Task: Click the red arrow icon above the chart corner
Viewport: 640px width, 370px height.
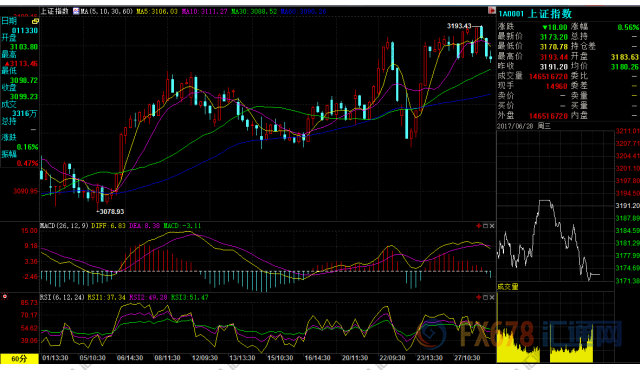Action: point(492,11)
